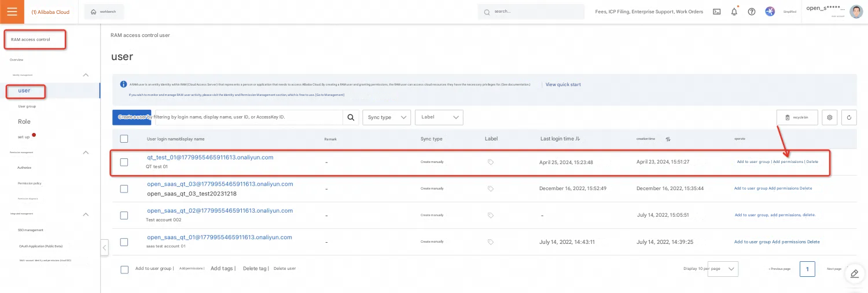Focus the user filter input field
This screenshot has height=293, width=868.
[x=248, y=117]
